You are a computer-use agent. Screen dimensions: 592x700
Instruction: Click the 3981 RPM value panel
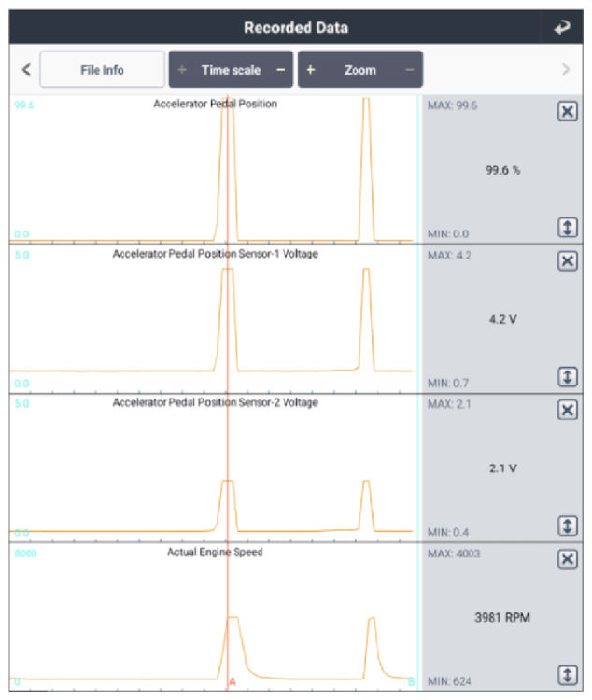[502, 617]
